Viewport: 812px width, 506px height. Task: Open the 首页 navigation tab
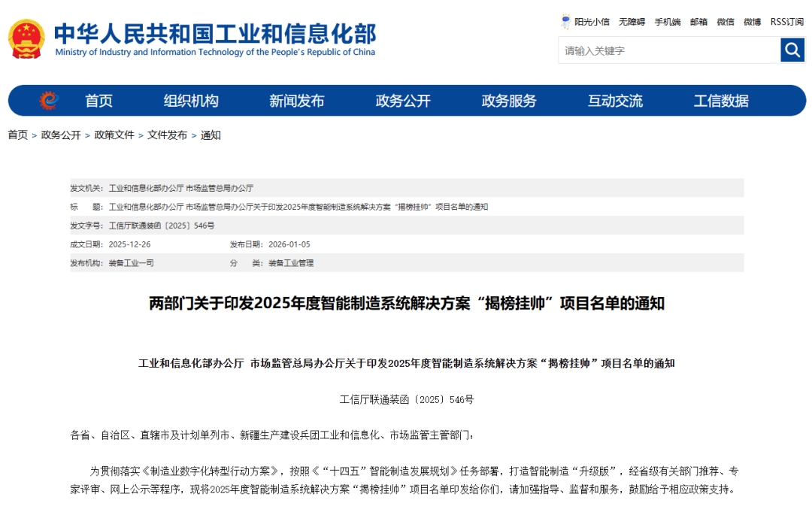pyautogui.click(x=98, y=101)
